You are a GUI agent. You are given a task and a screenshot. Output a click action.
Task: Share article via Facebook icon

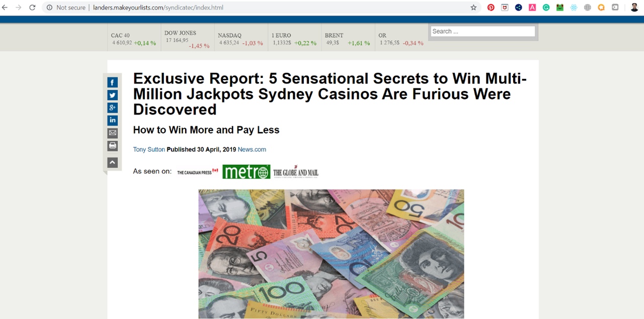[x=113, y=82]
